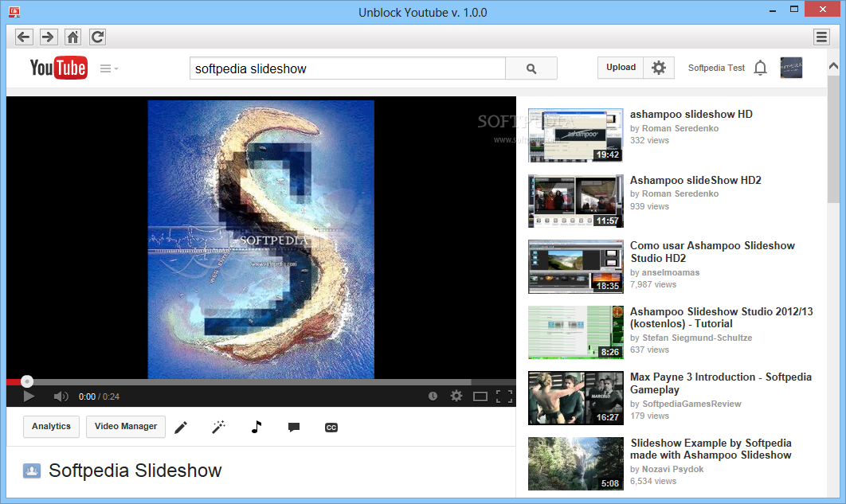The height and width of the screenshot is (504, 846).
Task: Click the 6,534 views count
Action: 653,481
